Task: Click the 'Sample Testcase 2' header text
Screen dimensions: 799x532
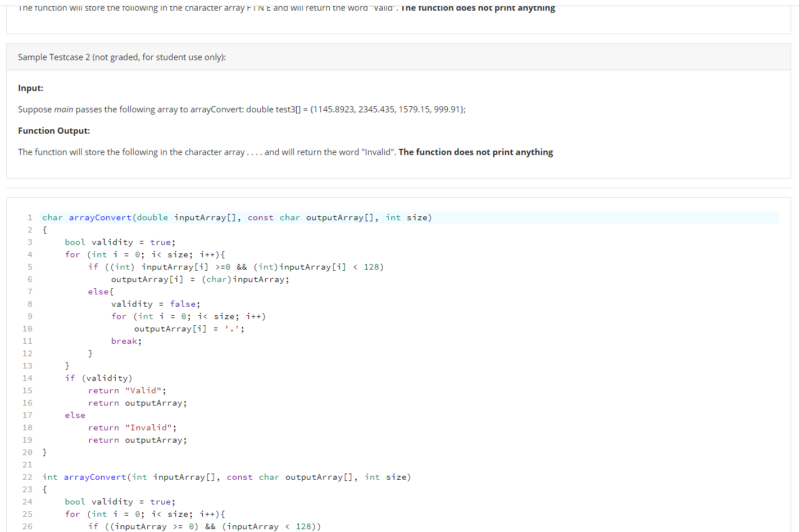Action: (x=122, y=57)
